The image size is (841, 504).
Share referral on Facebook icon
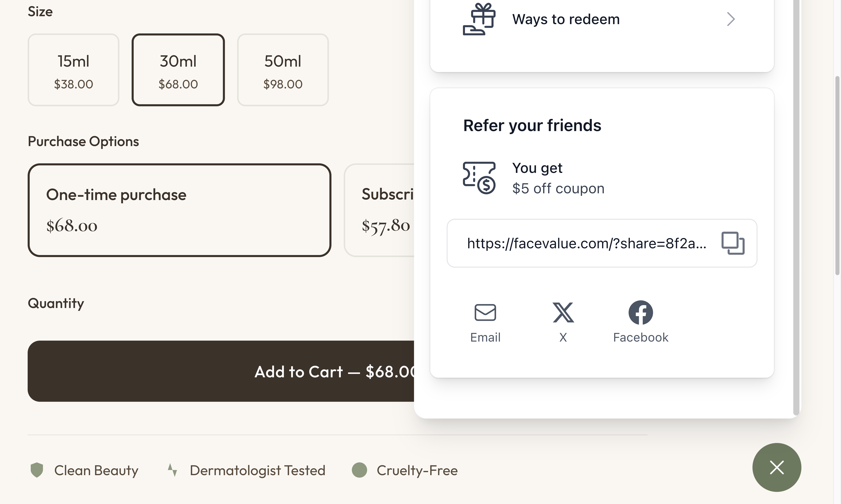640,312
